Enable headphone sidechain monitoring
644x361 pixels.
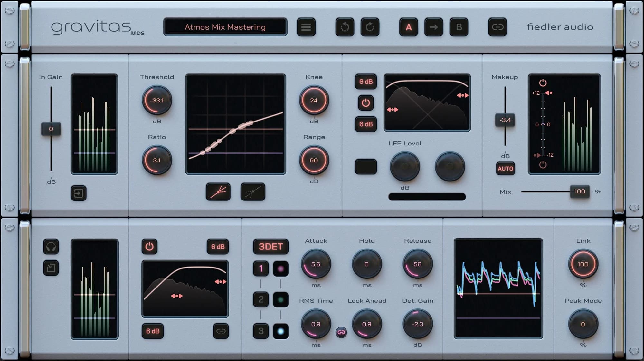52,247
